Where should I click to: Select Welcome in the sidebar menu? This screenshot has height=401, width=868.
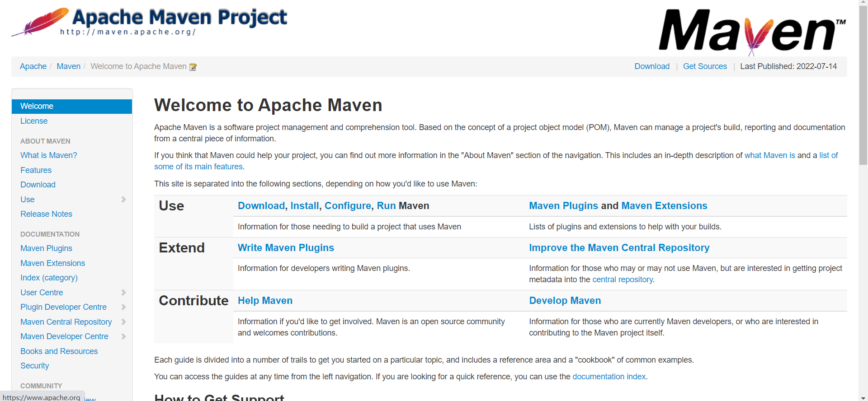tap(37, 106)
